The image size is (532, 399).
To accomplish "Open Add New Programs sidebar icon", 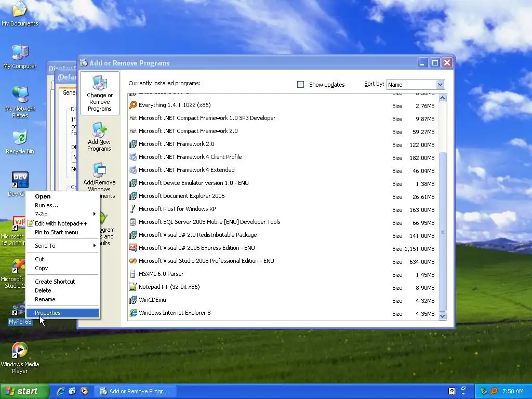I will [x=99, y=137].
